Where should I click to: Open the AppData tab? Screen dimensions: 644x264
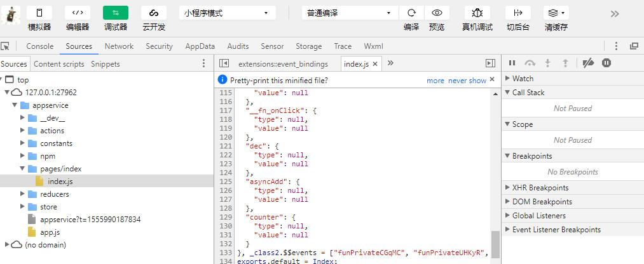200,46
